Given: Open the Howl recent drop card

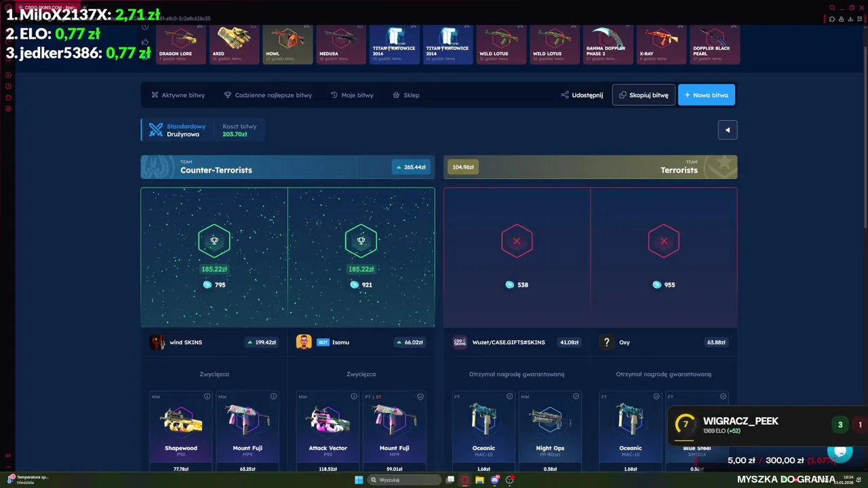Looking at the screenshot, I should click(x=288, y=45).
